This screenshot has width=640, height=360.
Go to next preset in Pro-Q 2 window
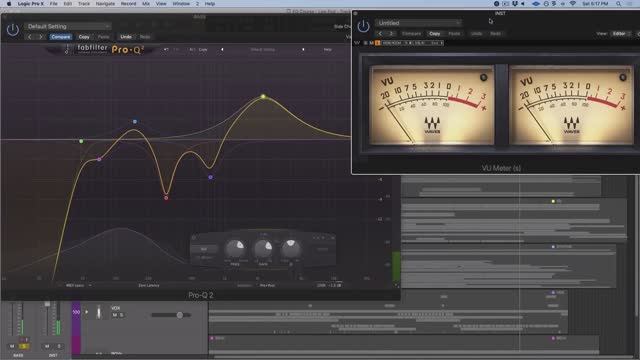click(40, 37)
